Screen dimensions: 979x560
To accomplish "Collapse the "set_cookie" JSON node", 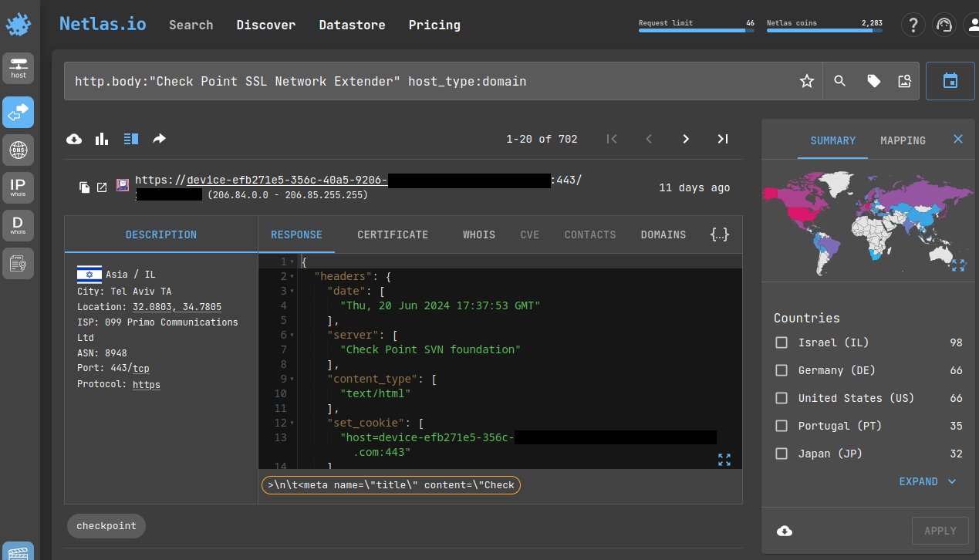I will pos(292,423).
